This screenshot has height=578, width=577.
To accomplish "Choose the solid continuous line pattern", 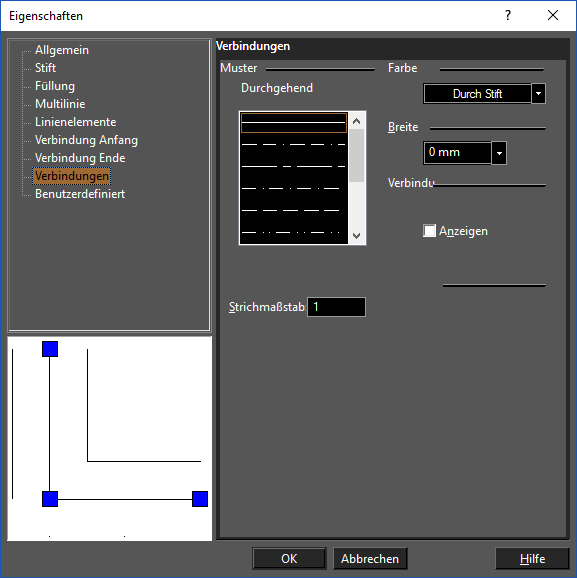I will point(293,123).
